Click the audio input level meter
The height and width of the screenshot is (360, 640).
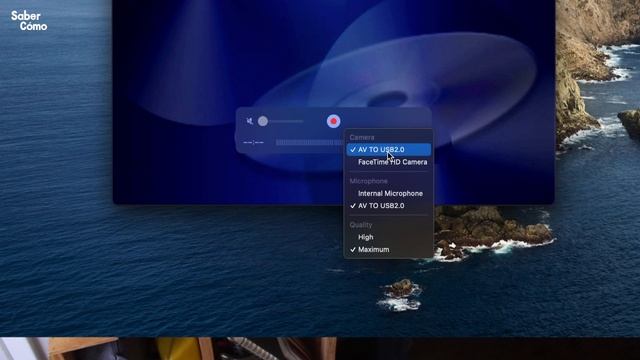click(309, 142)
